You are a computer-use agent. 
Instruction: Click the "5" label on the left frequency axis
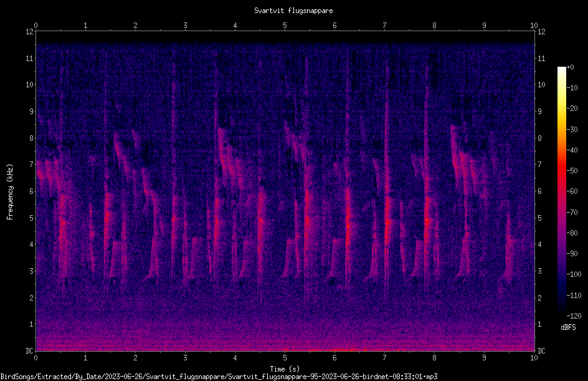point(32,218)
